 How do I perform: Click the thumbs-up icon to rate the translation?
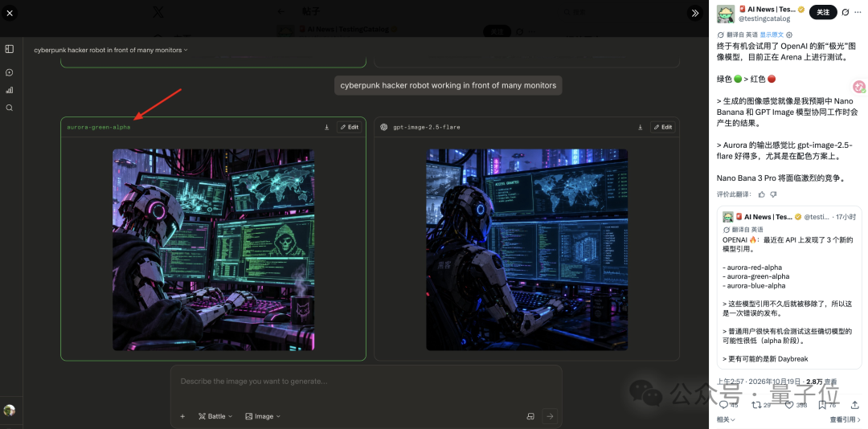[x=762, y=194]
